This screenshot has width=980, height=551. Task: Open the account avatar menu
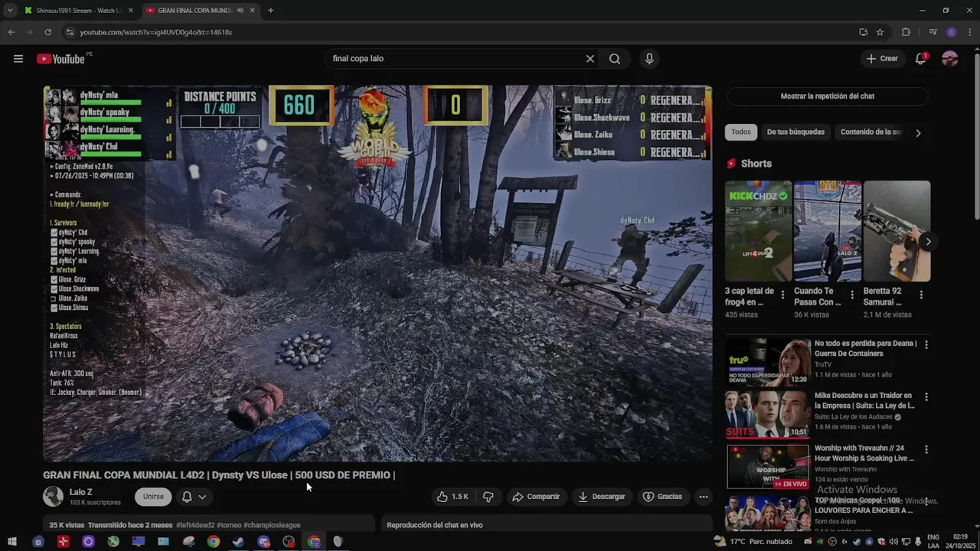[x=950, y=59]
